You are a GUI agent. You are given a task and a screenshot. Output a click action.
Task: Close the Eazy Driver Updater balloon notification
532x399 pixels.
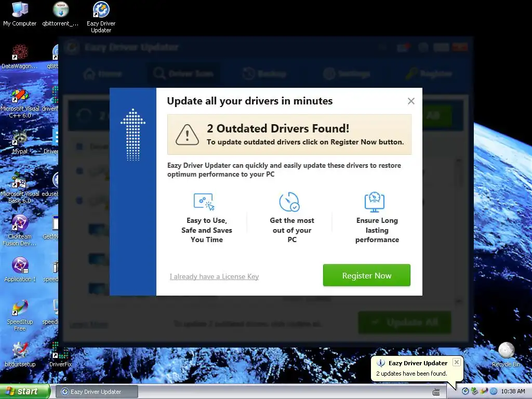[457, 362]
